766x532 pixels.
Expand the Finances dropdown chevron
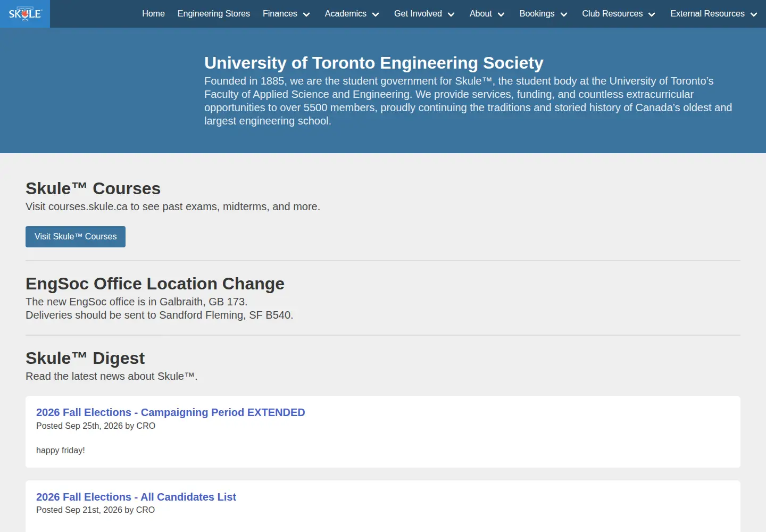[x=306, y=14]
